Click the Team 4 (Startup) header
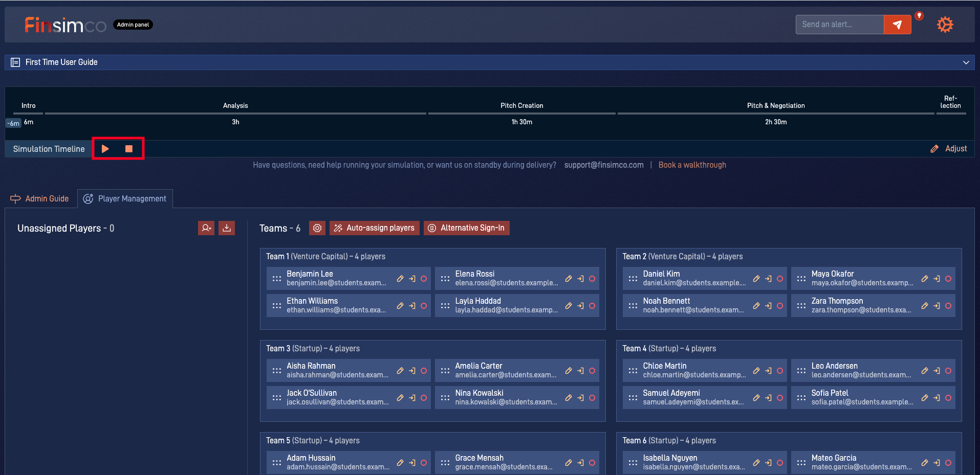 (x=669, y=349)
